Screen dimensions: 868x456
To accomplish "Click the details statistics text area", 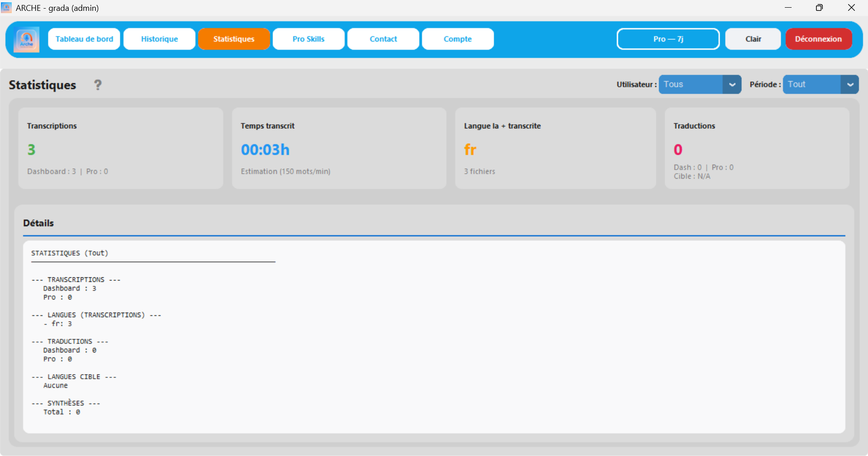I will 434,337.
